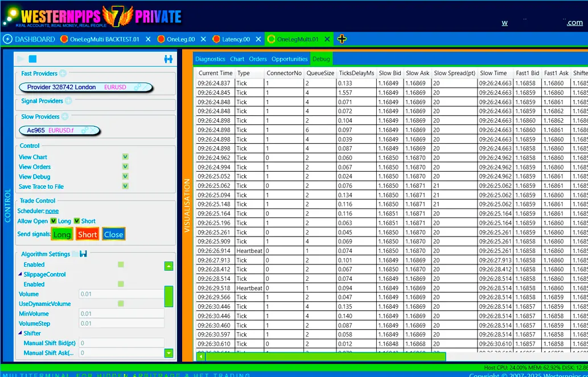Click the Westernpips winged 7 logo

[117, 16]
